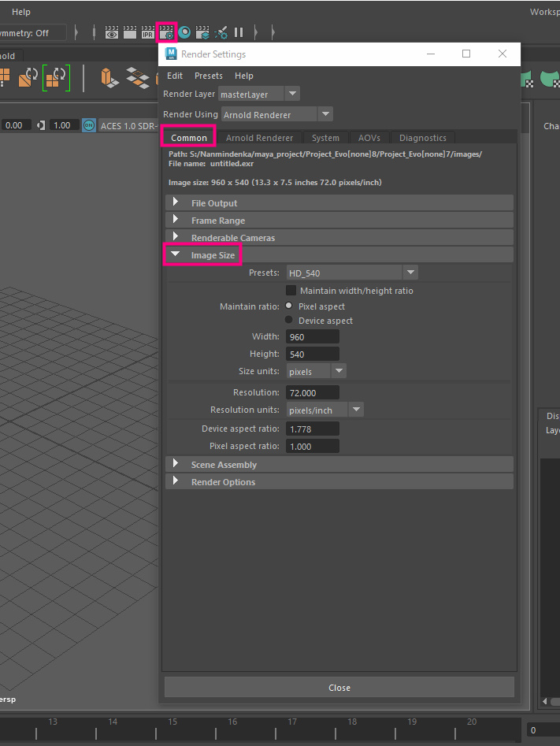This screenshot has width=560, height=746.
Task: Click frame 18 on the time slider
Action: click(x=352, y=722)
